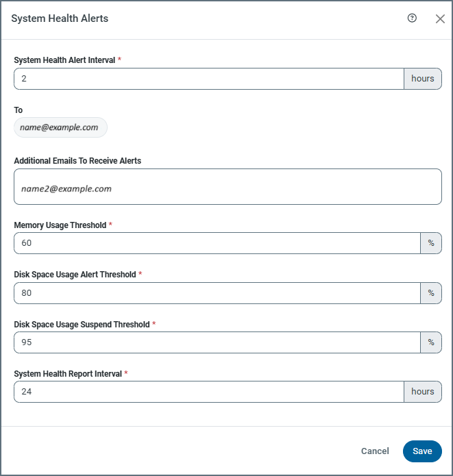Select the name@example.com recipient chip
Image resolution: width=453 pixels, height=476 pixels.
(x=60, y=127)
